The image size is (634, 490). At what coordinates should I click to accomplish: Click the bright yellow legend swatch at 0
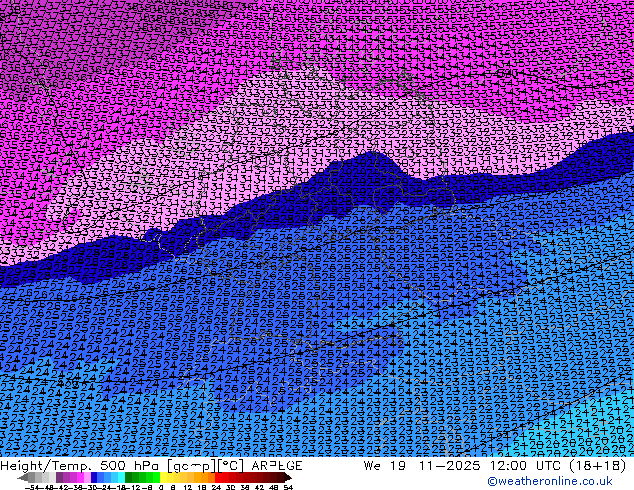[x=164, y=478]
